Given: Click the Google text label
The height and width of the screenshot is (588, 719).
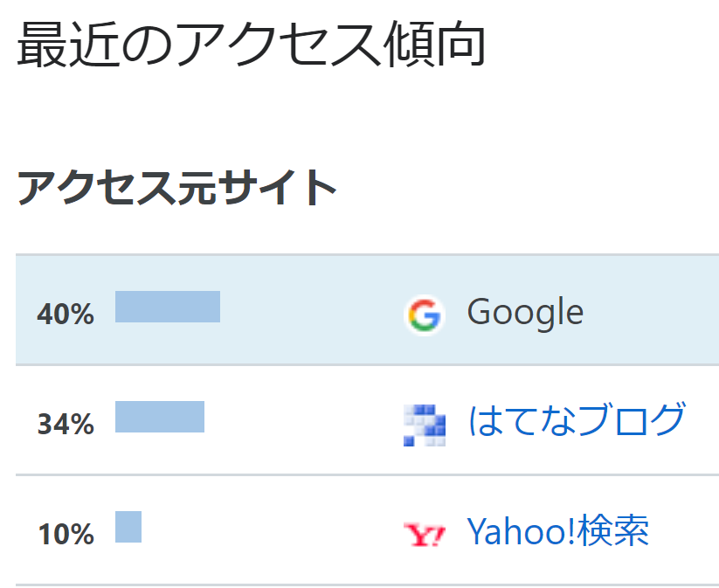Looking at the screenshot, I should 525,313.
